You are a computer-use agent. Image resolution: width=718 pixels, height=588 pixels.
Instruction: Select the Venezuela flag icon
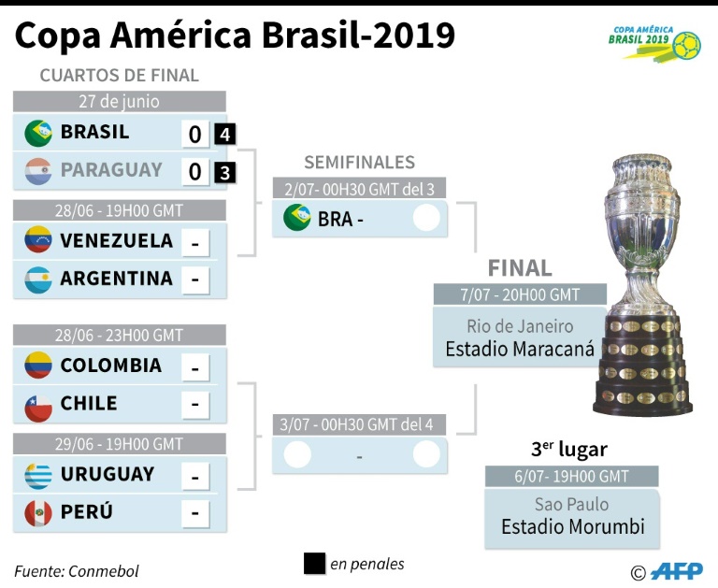pyautogui.click(x=38, y=239)
